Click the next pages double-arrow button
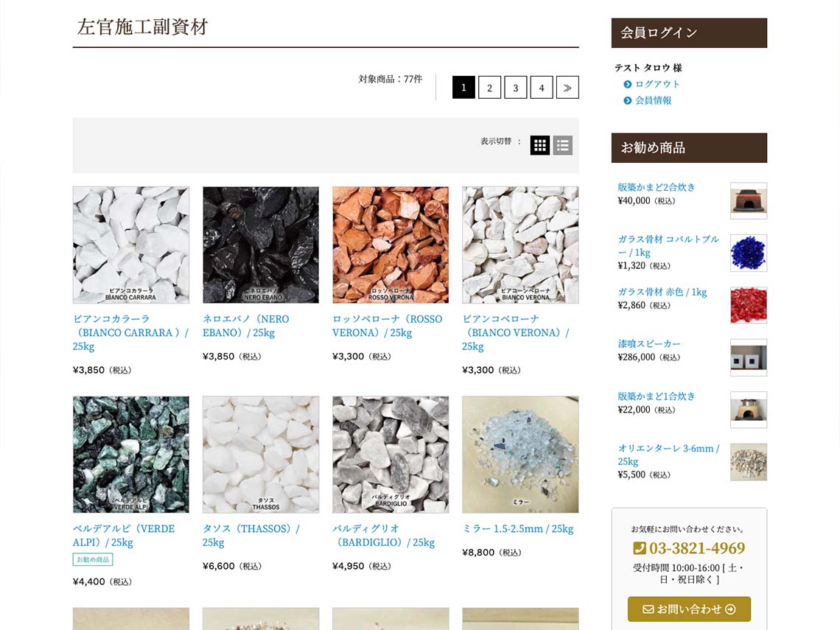The image size is (840, 630). coord(567,88)
